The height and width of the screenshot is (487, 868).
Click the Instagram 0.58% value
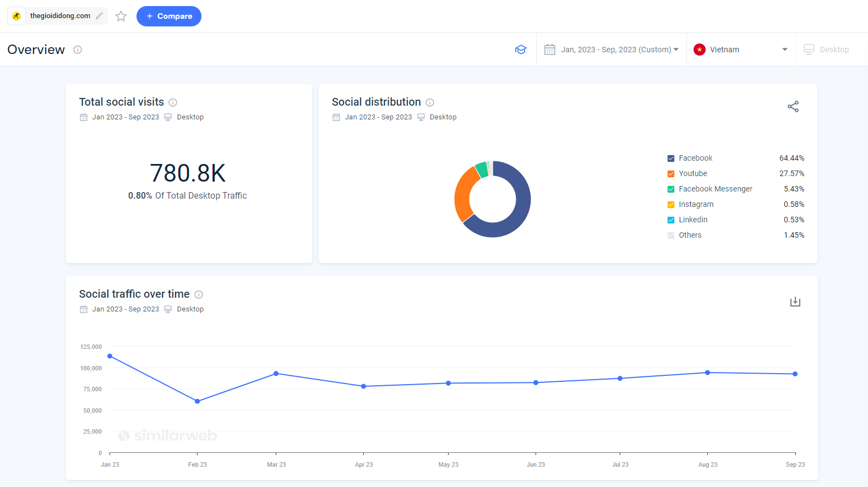pyautogui.click(x=794, y=204)
